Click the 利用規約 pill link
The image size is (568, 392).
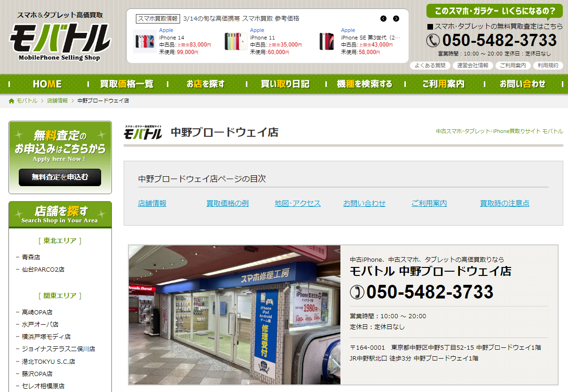[x=548, y=66]
